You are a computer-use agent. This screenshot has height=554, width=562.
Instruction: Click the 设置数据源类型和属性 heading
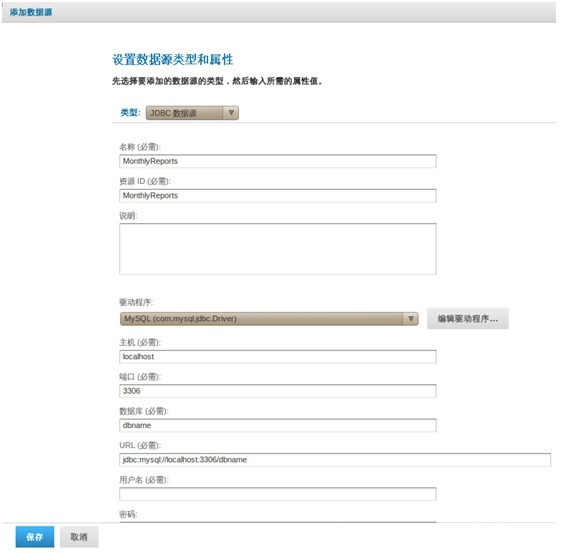[x=173, y=59]
